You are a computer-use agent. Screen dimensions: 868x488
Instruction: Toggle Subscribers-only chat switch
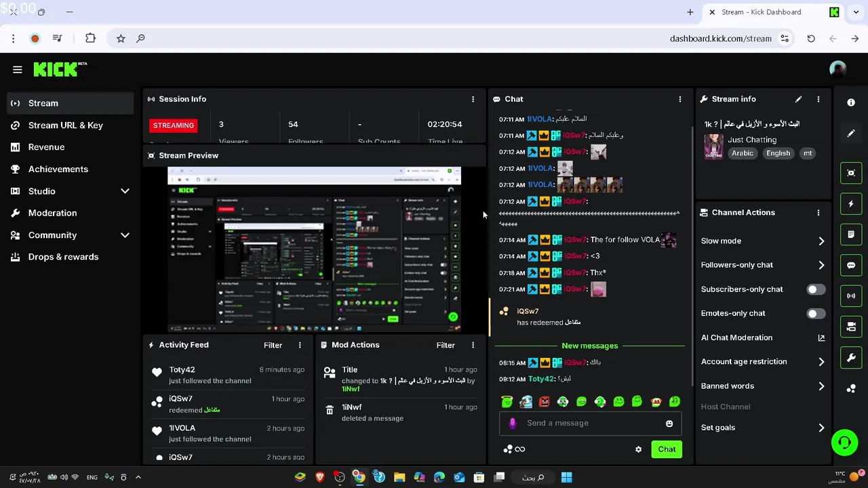click(x=816, y=289)
